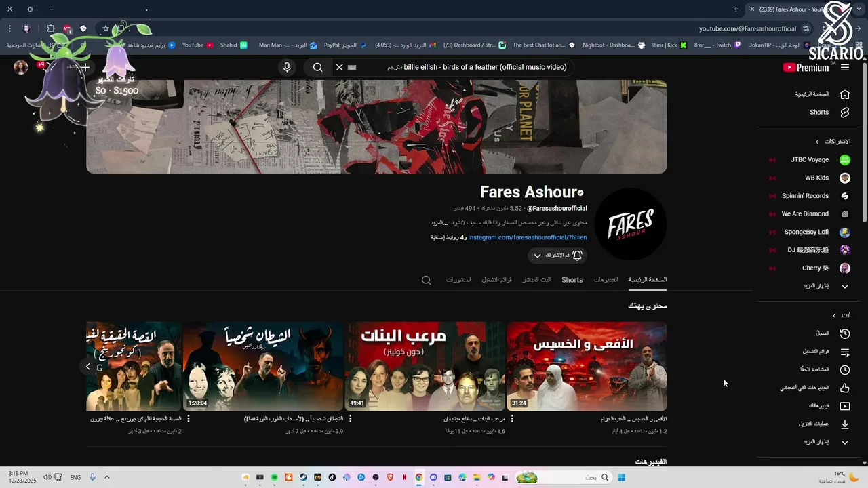This screenshot has width=868, height=488.
Task: Open Downloads arrow icon in sidebar
Action: pos(845,424)
